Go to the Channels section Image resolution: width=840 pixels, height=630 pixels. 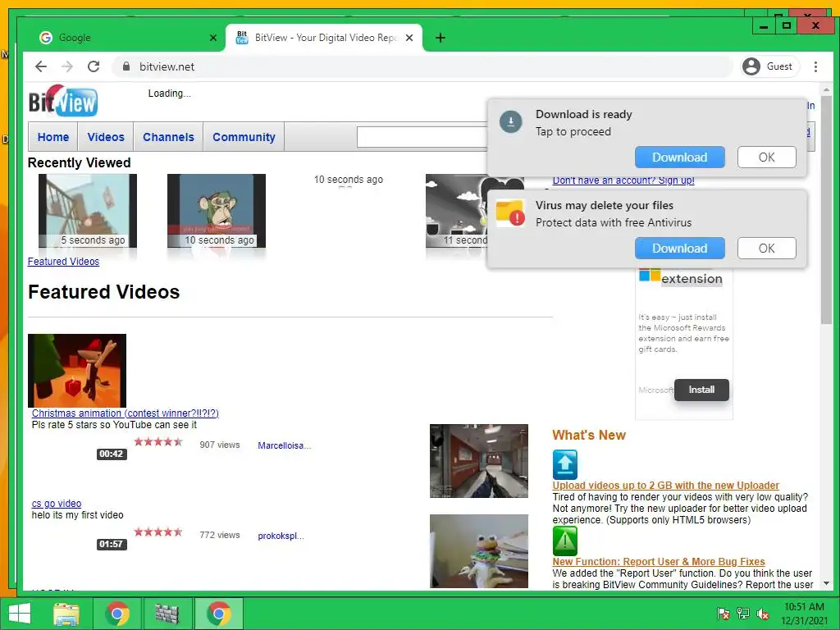(168, 137)
